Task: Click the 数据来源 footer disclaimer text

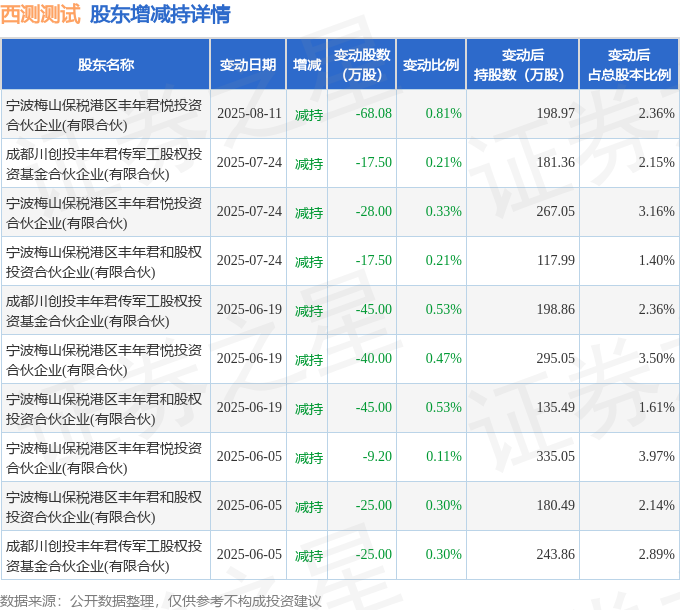Action: coord(160,601)
